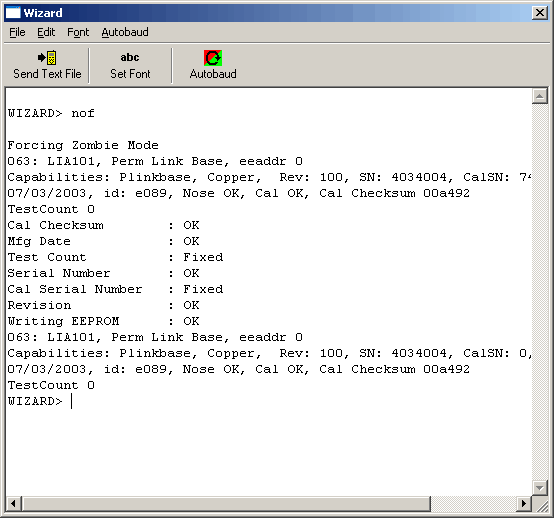This screenshot has width=554, height=518.
Task: Click the 'WIZARD> nof' command line
Action: [x=51, y=113]
